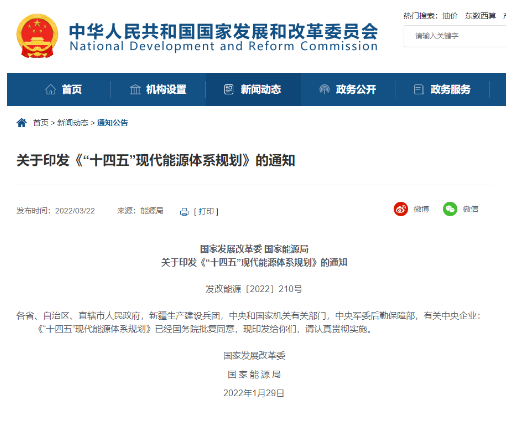Image resolution: width=514 pixels, height=424 pixels.
Task: Click the 微信 share label
Action: (x=470, y=209)
